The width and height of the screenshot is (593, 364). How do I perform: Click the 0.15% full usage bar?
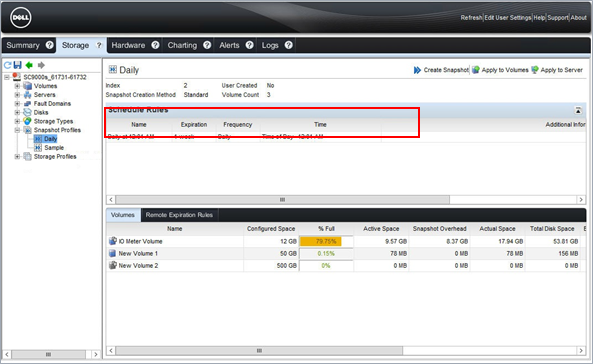(x=326, y=254)
